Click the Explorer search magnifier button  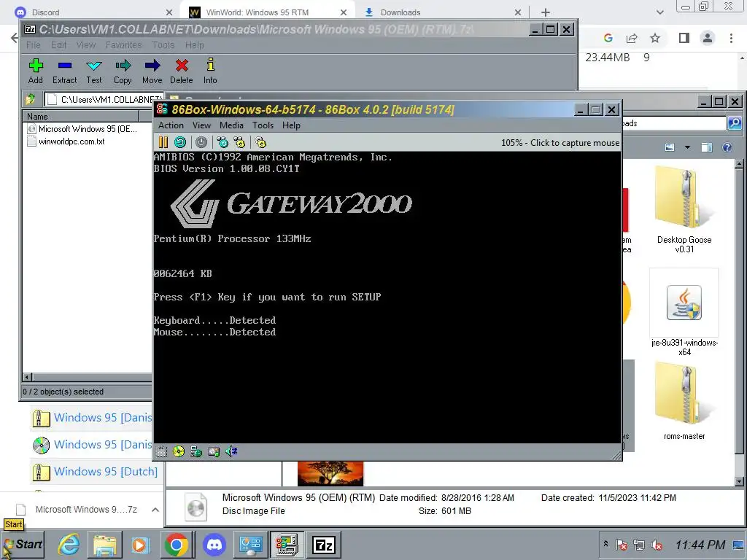click(735, 123)
